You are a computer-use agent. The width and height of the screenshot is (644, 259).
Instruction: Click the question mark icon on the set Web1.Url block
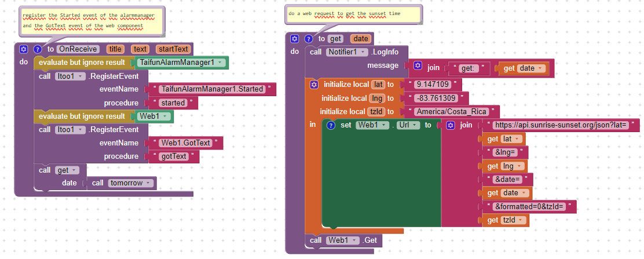(330, 125)
